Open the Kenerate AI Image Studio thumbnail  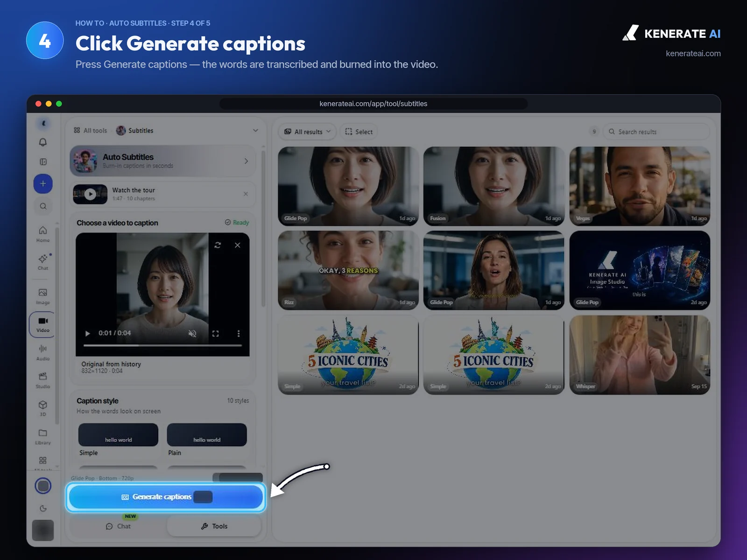(640, 270)
